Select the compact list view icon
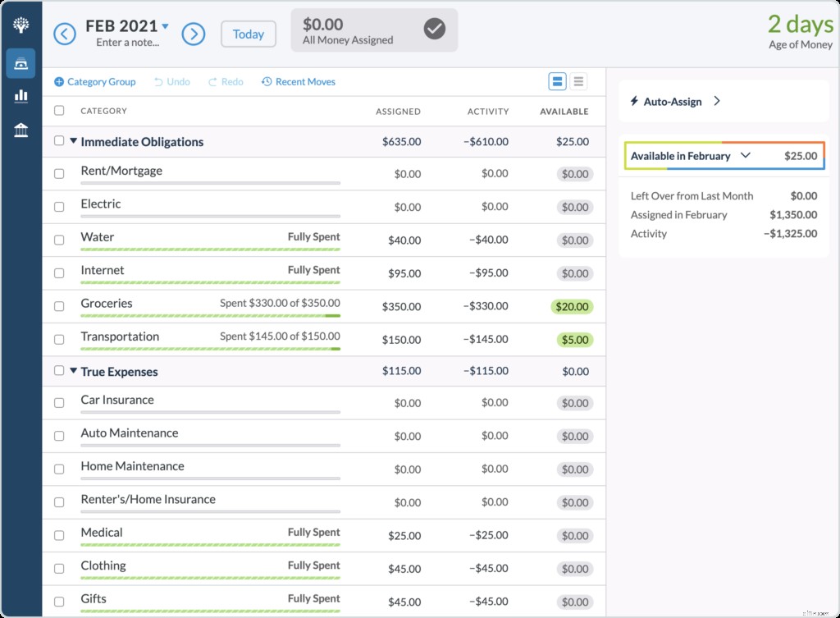 (x=578, y=81)
